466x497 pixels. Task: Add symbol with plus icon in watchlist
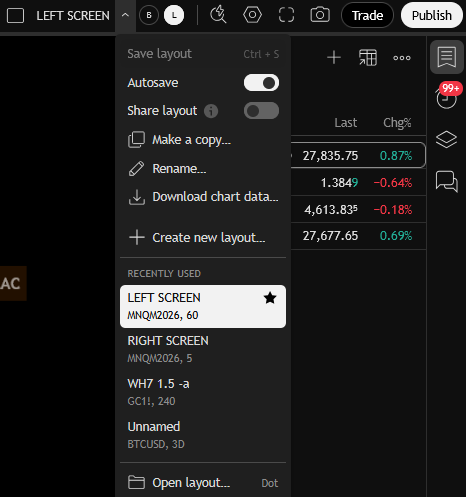[334, 58]
